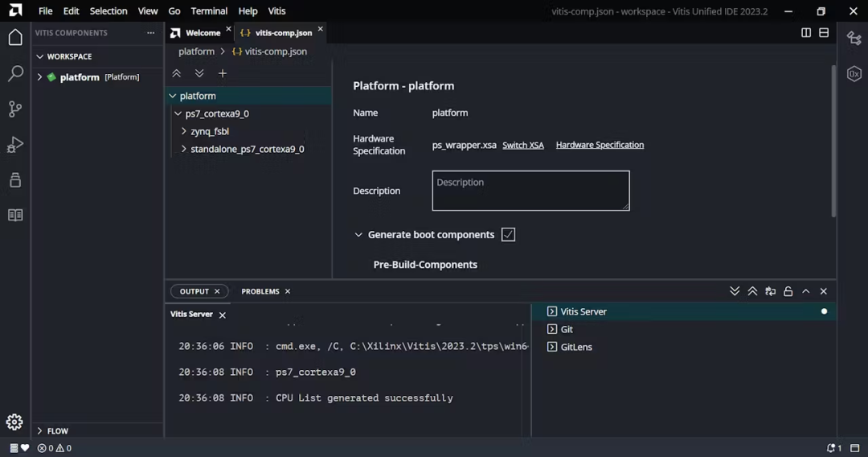Open the Search view in activity bar
The image size is (868, 457).
click(x=15, y=73)
